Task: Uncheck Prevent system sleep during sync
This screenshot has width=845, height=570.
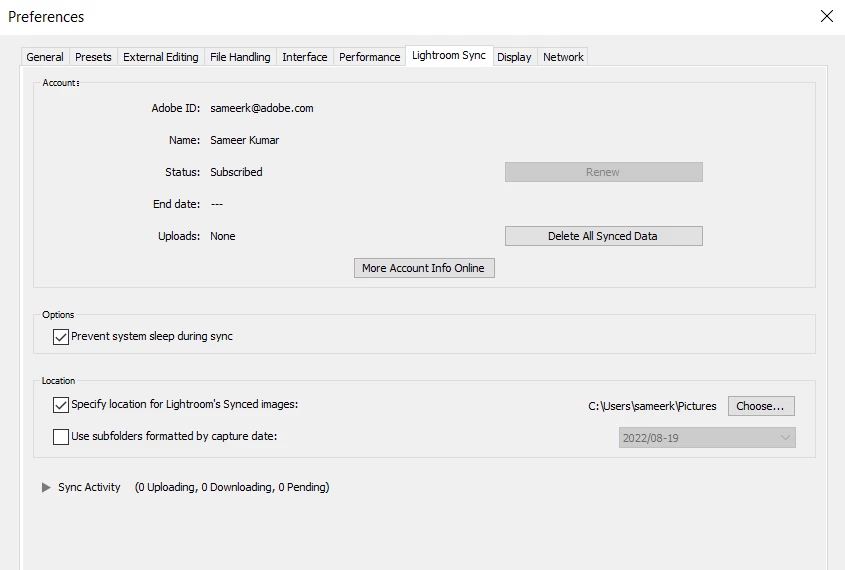Action: (61, 337)
